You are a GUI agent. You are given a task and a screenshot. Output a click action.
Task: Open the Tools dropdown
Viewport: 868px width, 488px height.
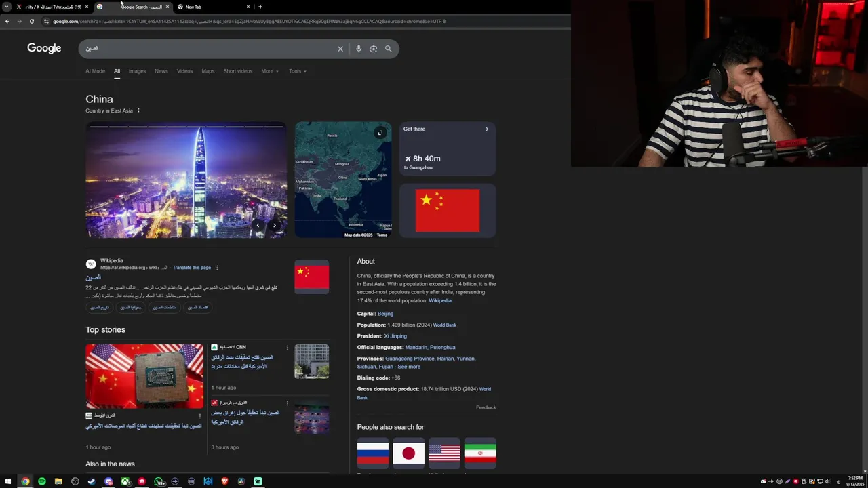click(x=298, y=71)
